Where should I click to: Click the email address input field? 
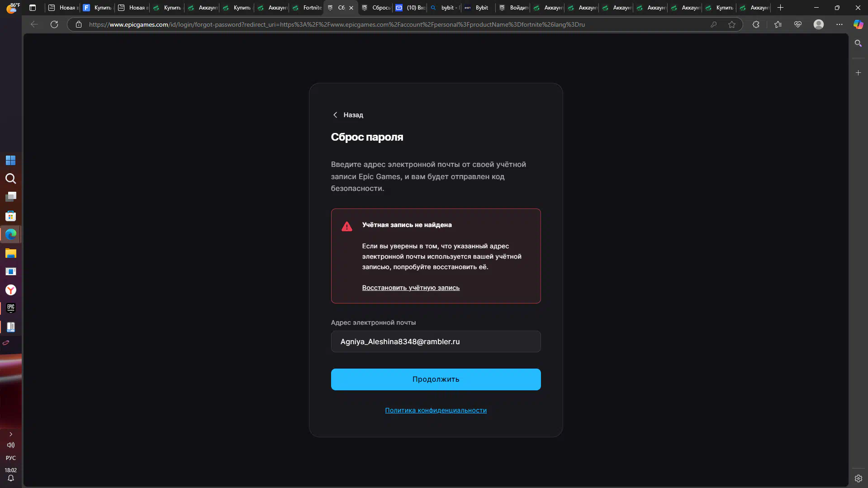[436, 341]
